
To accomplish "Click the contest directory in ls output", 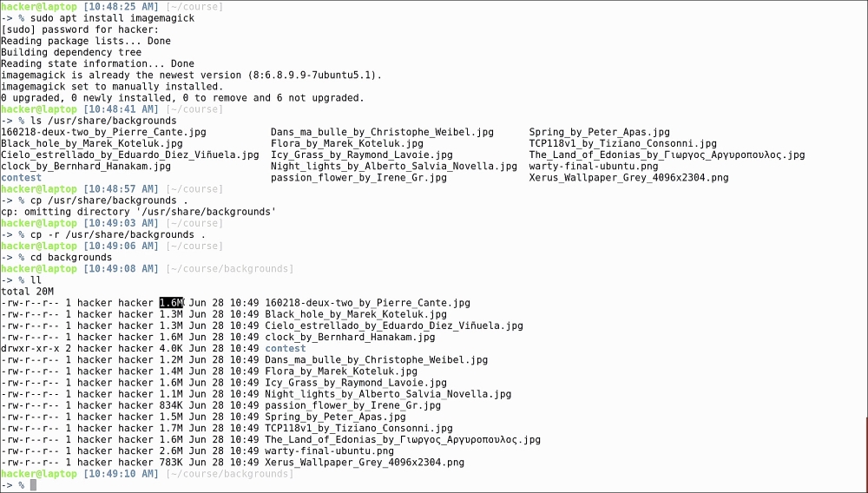I will click(21, 178).
